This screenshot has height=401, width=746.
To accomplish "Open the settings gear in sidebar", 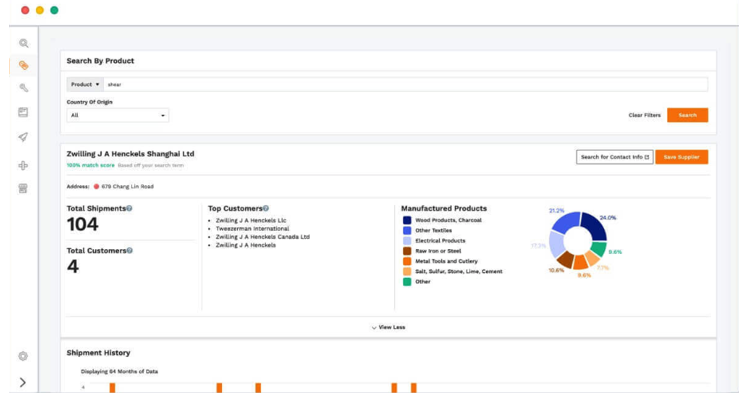I will [23, 356].
